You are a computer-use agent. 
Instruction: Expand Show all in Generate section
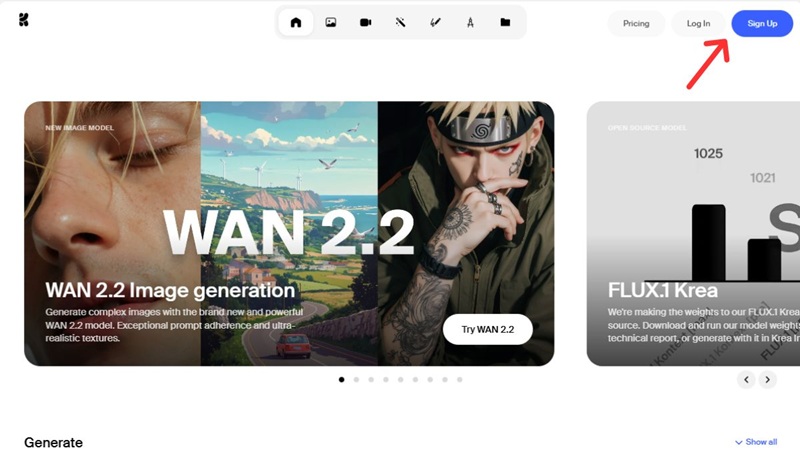756,442
